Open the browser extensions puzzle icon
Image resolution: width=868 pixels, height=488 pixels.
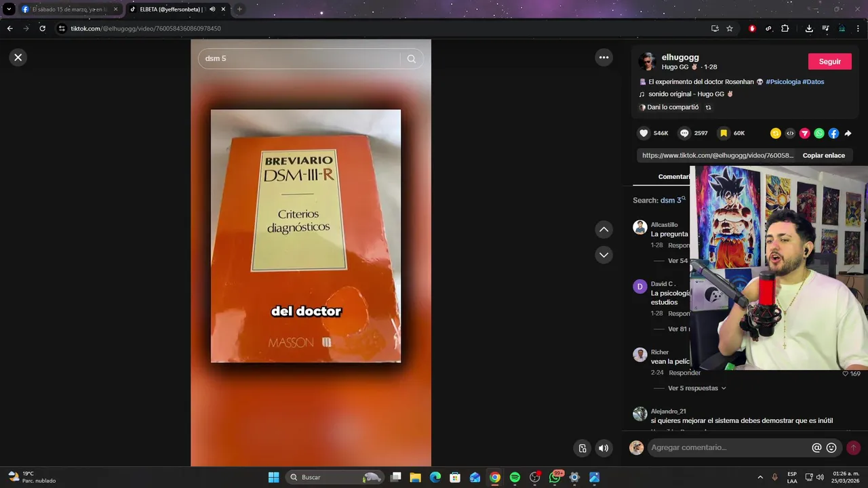785,28
